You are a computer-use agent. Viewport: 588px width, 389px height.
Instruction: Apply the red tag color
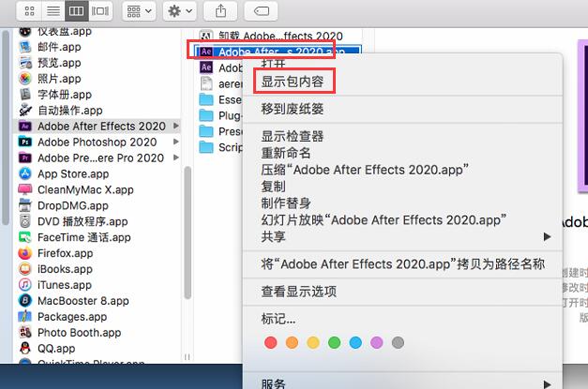(270, 342)
